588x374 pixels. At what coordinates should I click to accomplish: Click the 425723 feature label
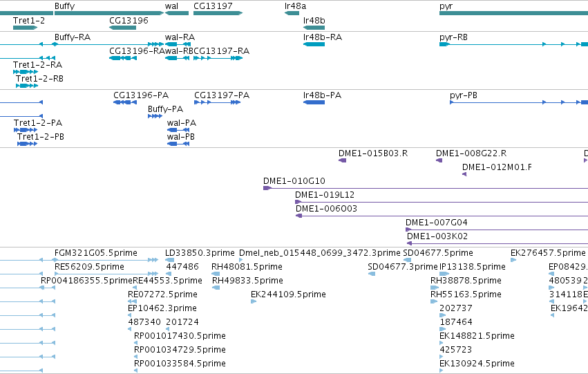(455, 350)
